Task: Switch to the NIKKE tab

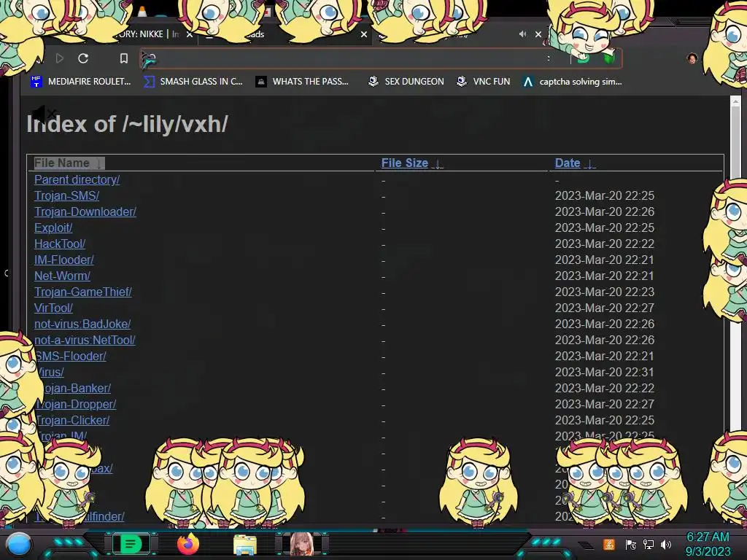Action: coord(147,34)
